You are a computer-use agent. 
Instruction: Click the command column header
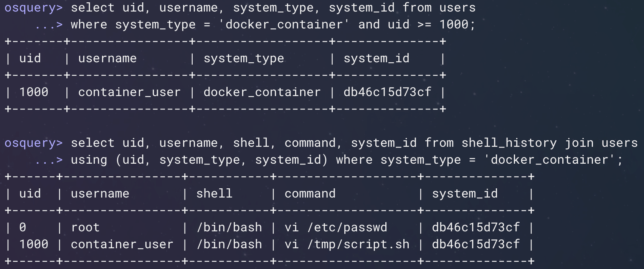(x=310, y=193)
